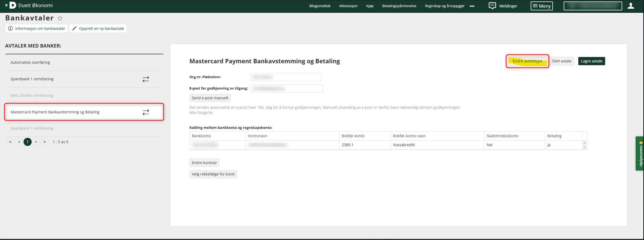This screenshot has height=240, width=644.
Task: Go to previous page of agreements
Action: (19, 142)
